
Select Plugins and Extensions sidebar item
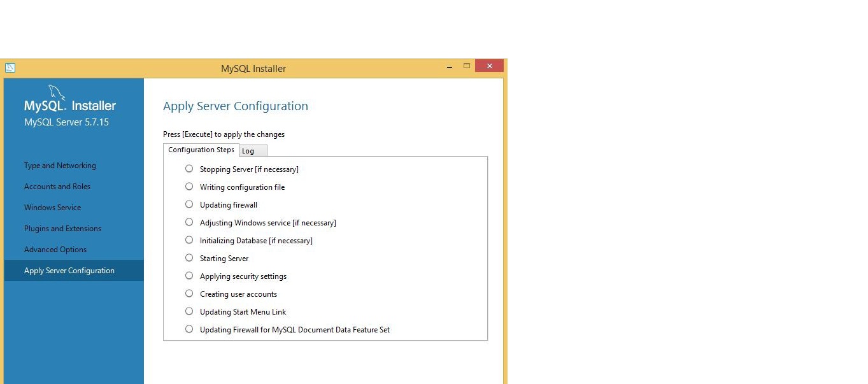62,229
